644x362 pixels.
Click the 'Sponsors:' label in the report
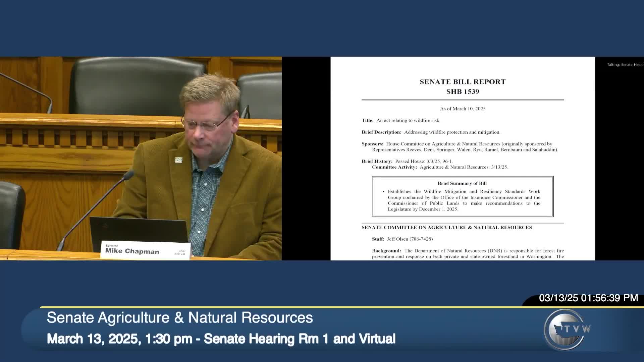coord(372,144)
